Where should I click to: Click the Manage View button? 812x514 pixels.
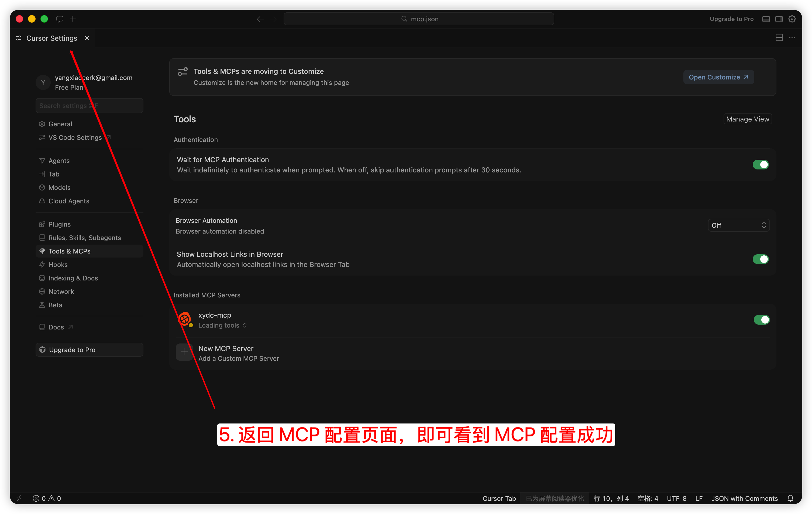(748, 119)
